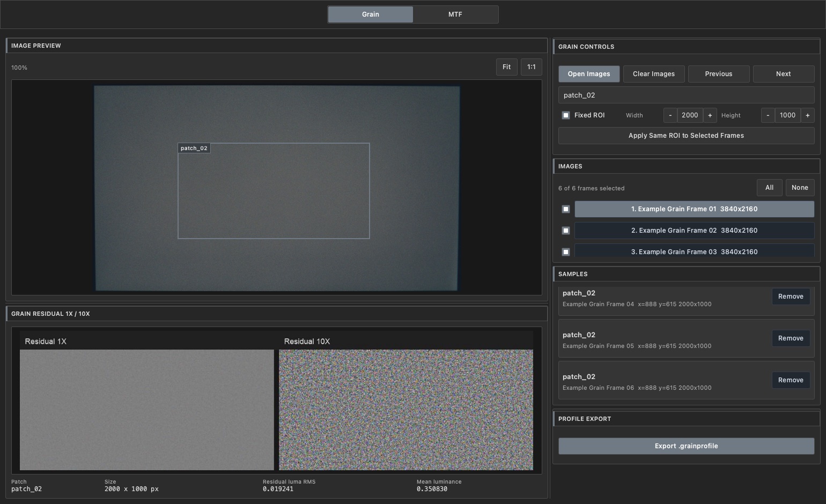Click the Fit zoom button

coord(506,67)
